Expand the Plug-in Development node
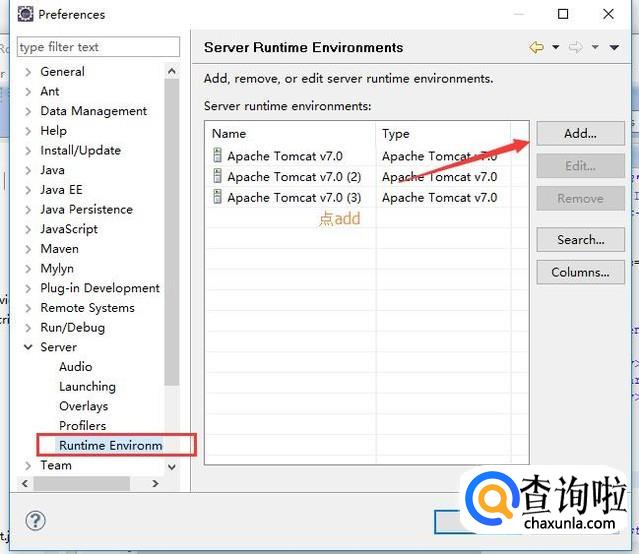 point(28,289)
